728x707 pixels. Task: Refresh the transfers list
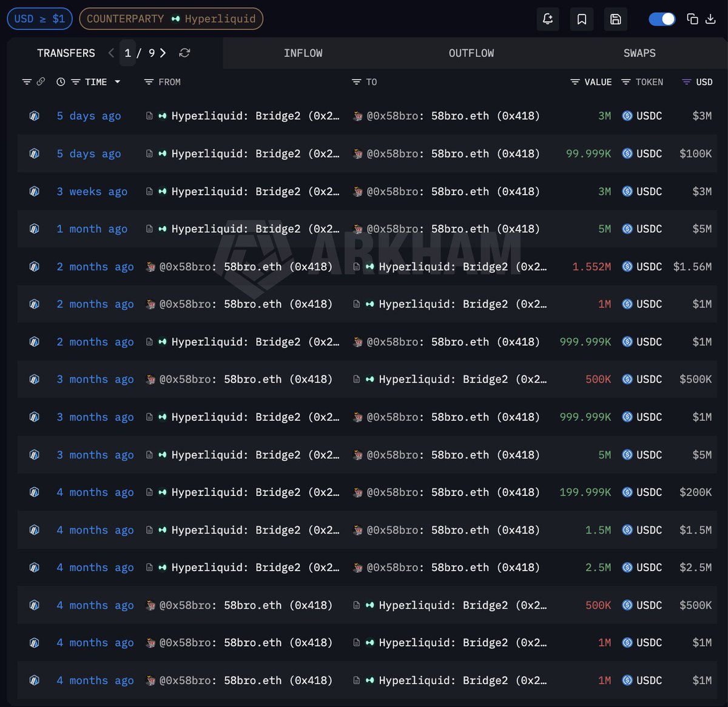coord(184,53)
